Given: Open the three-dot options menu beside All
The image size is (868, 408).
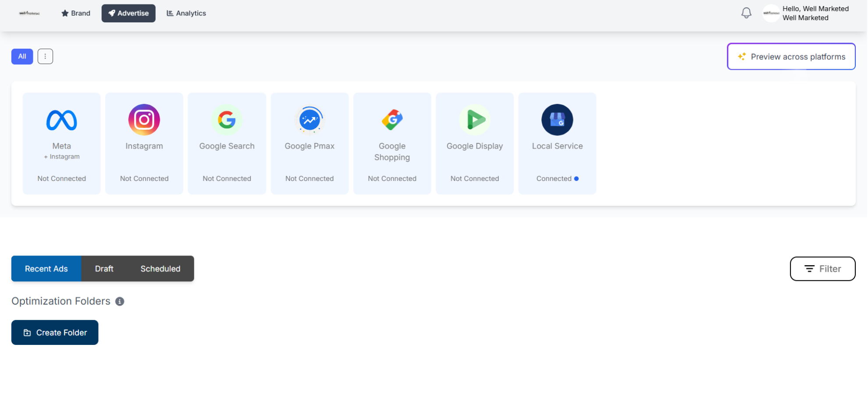Looking at the screenshot, I should [45, 57].
